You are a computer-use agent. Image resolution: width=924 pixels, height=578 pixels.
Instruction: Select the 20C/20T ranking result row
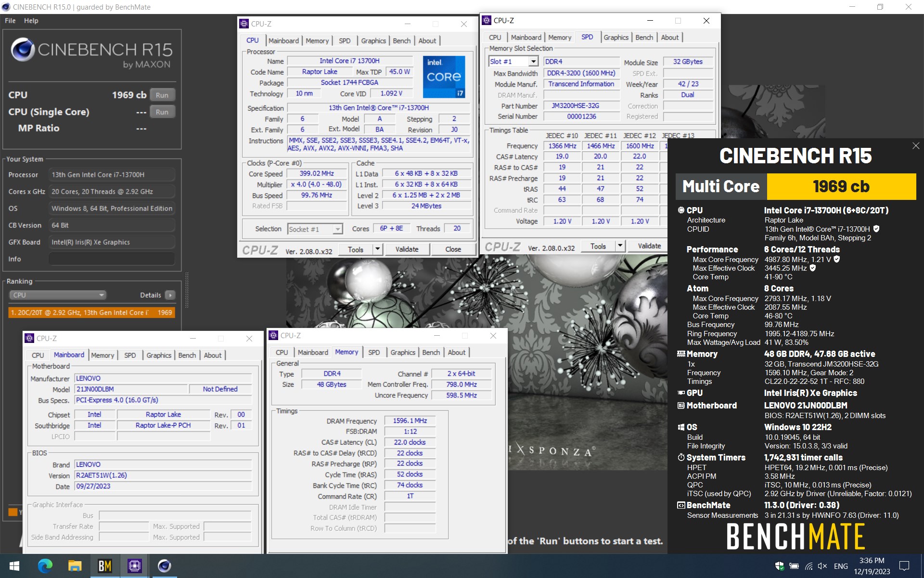coord(91,313)
